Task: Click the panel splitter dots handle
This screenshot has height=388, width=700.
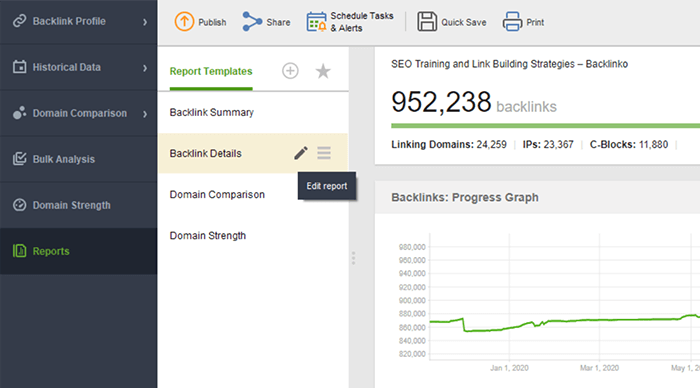Action: pyautogui.click(x=353, y=258)
